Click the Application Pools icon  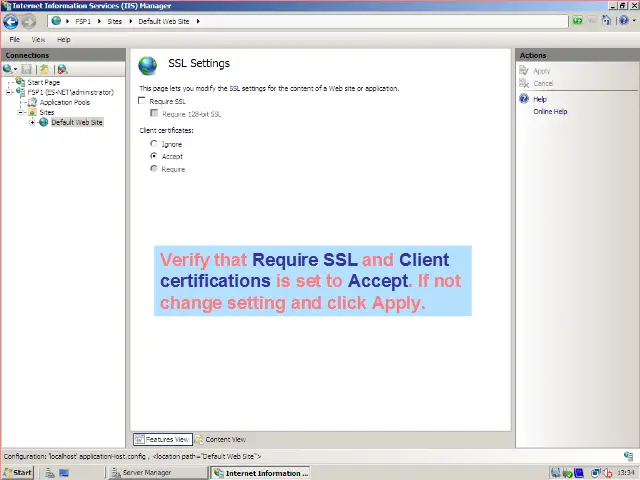[x=32, y=102]
